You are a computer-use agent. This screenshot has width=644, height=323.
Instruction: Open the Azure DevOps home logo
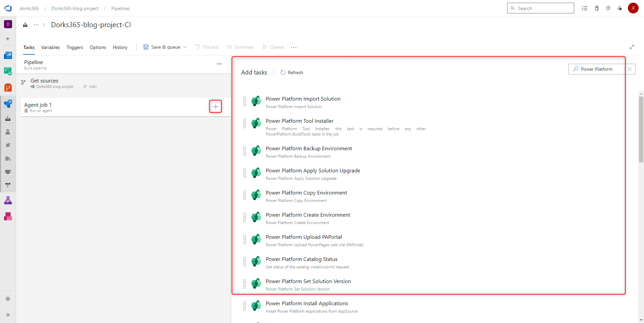click(8, 8)
